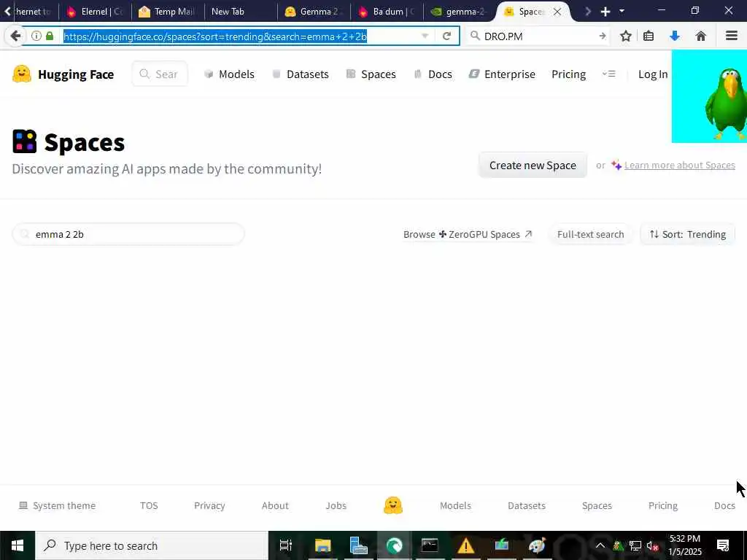
Task: Open a new tab with plus button
Action: click(x=605, y=12)
